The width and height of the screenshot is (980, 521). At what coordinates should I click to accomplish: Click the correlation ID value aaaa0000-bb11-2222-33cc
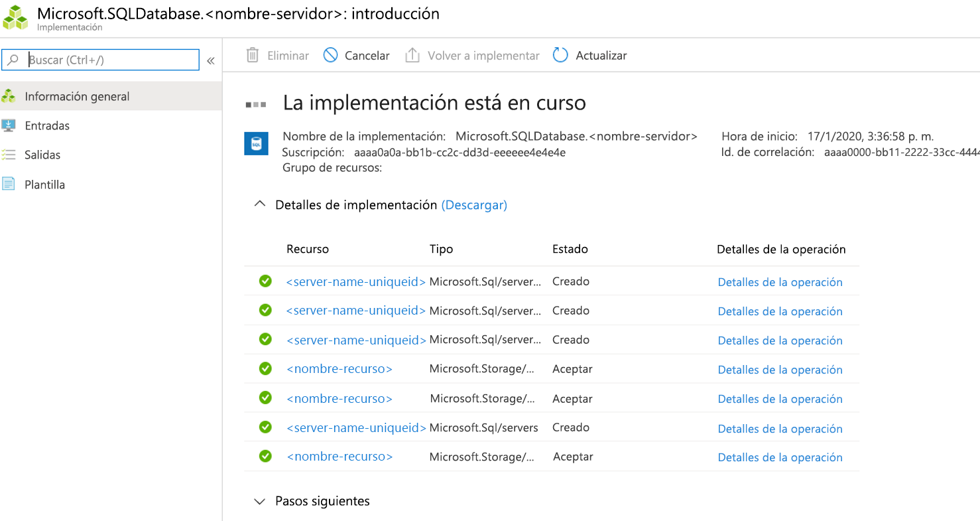click(902, 152)
